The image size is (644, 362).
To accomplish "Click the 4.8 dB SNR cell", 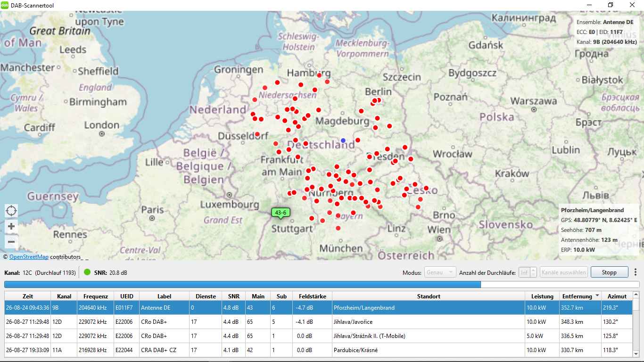I will click(x=233, y=308).
